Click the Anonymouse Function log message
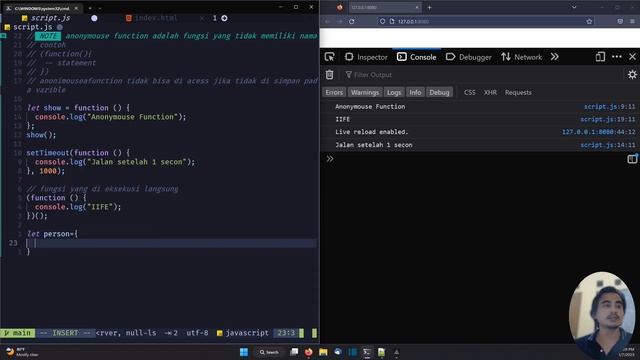Screen dimensions: 640x360 coord(370,107)
